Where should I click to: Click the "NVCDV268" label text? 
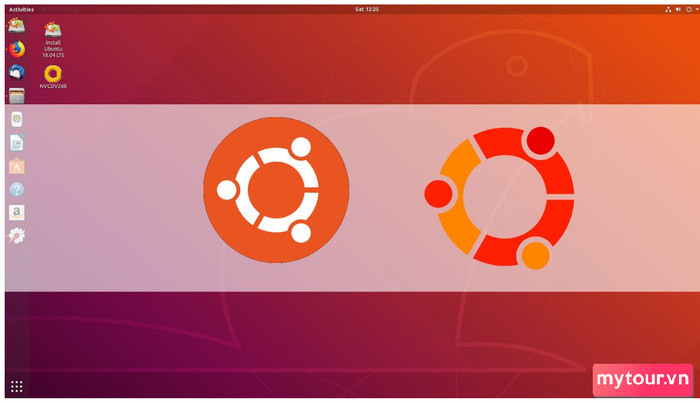tap(53, 86)
